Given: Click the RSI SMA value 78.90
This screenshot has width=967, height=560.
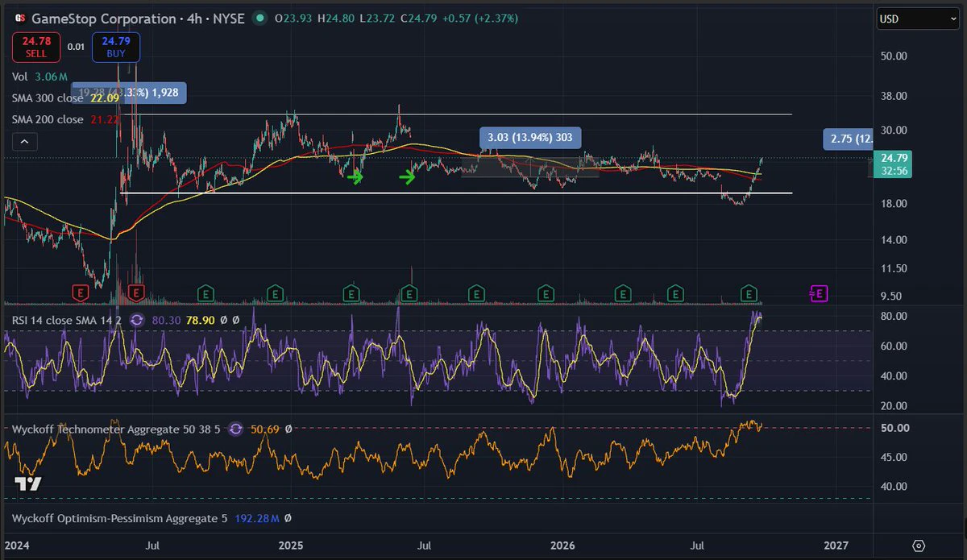Looking at the screenshot, I should point(201,320).
